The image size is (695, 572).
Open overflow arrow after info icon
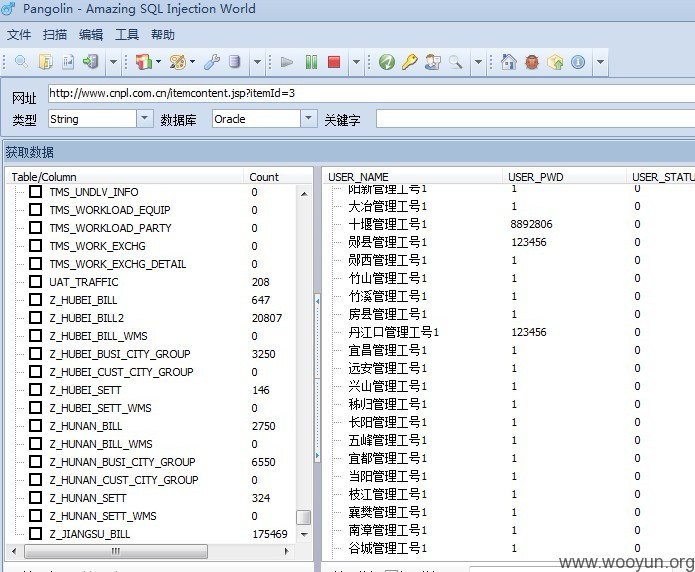coord(600,62)
